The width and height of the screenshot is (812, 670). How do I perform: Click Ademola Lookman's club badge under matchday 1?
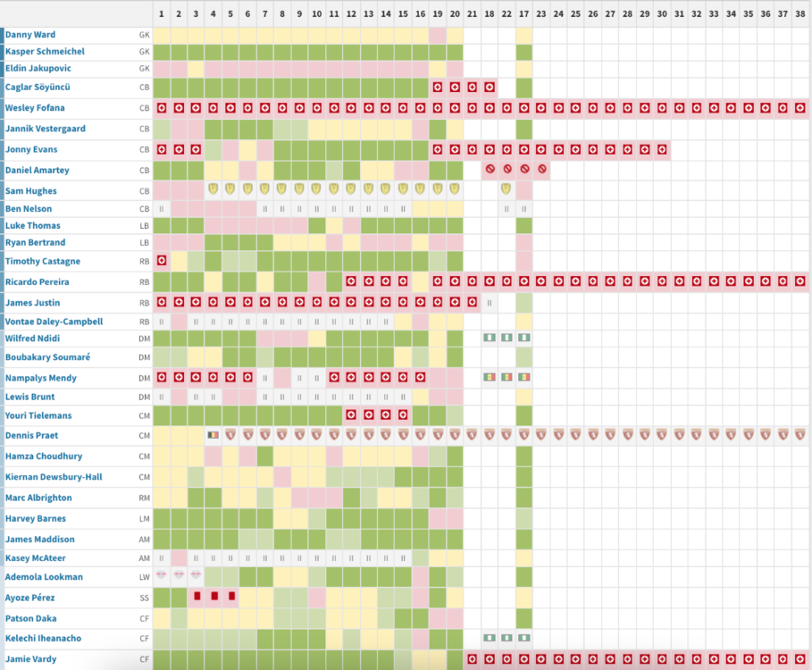162,574
